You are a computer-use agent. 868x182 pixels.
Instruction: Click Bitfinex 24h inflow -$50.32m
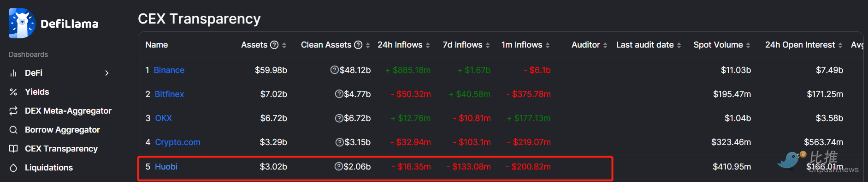coord(411,94)
